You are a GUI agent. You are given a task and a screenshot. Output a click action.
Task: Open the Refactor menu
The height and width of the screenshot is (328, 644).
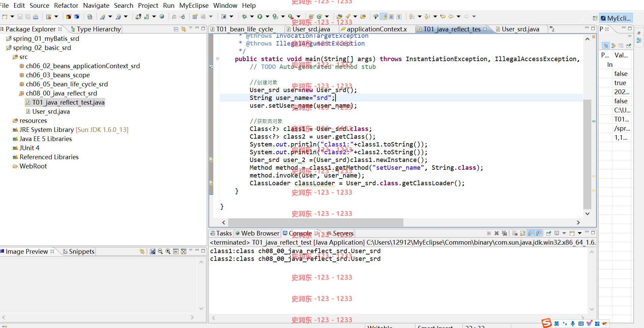66,5
